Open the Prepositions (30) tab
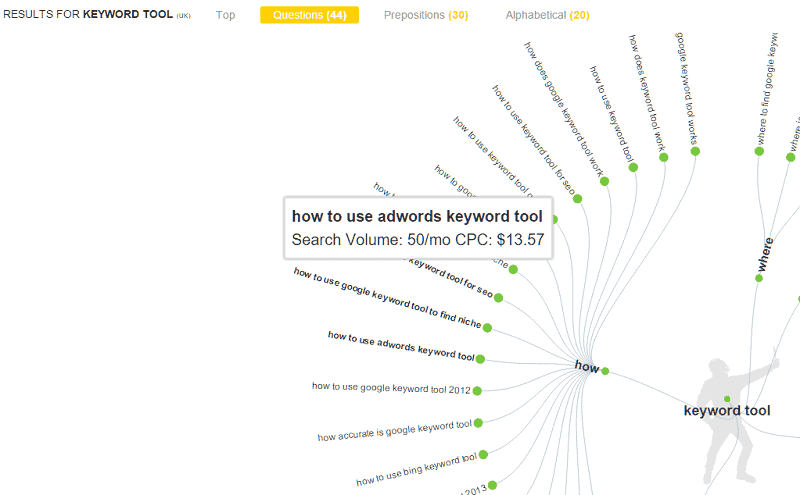Viewport: 800px width, 495px height. [425, 15]
